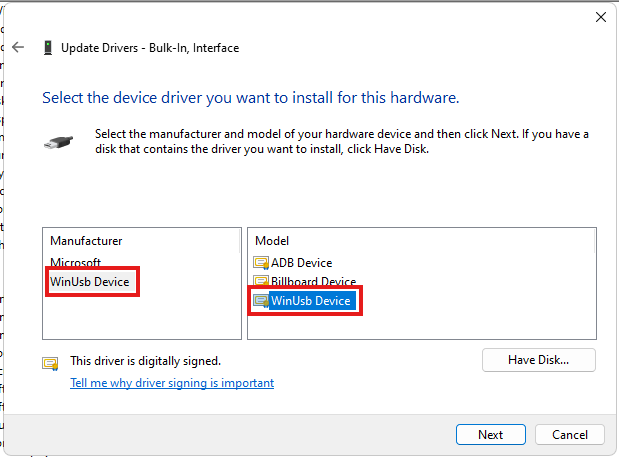Click the WinUsb Device model certificate icon
Screen dimensions: 619x457
coord(261,301)
